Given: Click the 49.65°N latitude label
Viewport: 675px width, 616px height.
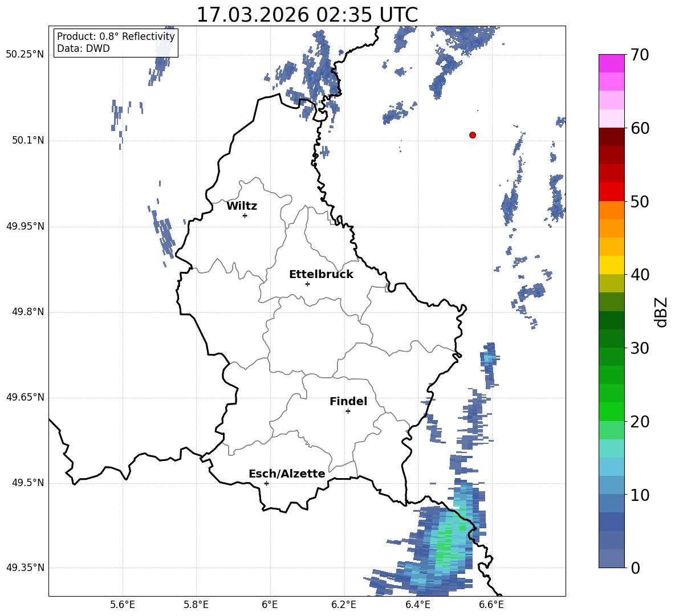Looking at the screenshot, I should (25, 397).
